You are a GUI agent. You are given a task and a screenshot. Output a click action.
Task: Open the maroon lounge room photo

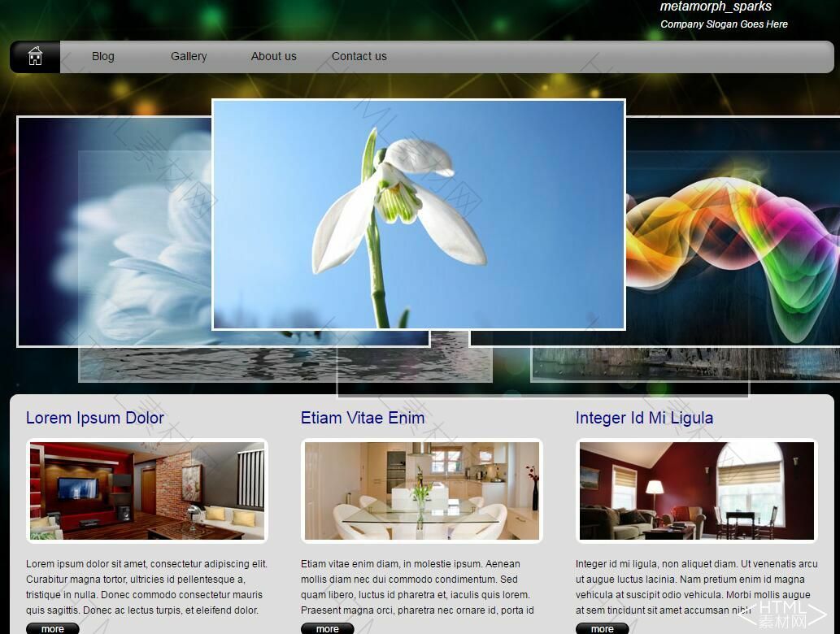[x=696, y=491]
